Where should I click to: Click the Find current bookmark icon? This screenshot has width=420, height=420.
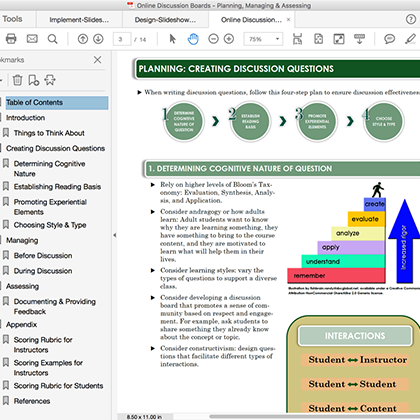(x=50, y=80)
